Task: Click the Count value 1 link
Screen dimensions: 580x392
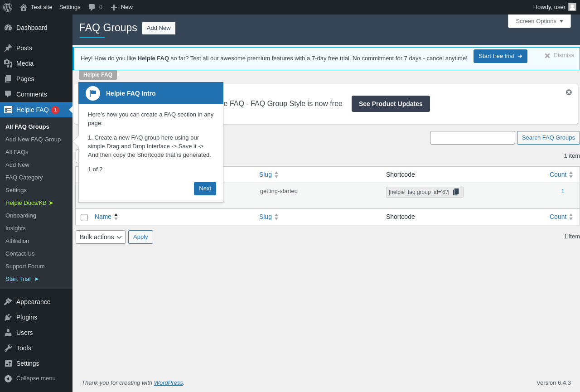Action: point(563,191)
